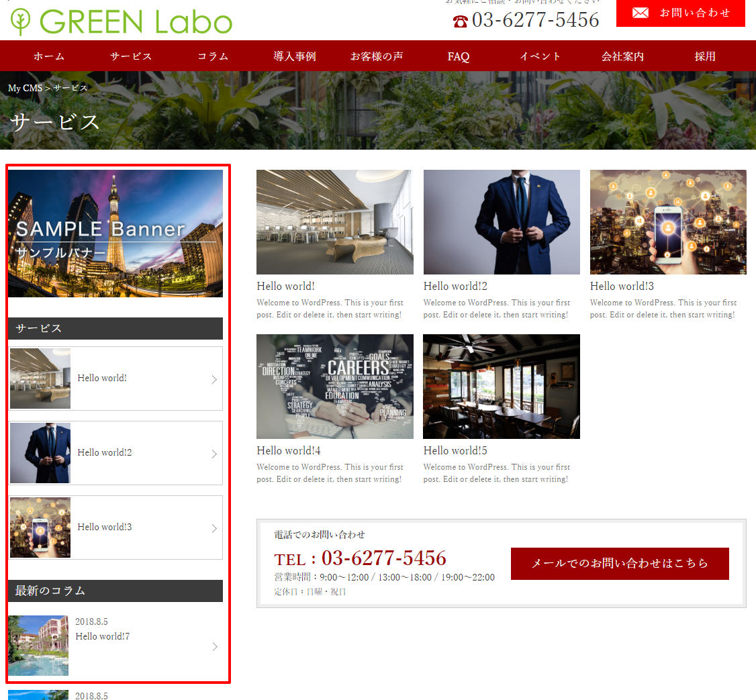The image size is (756, 700).
Task: Click the sidebar Hello world!3 title
Action: 105,527
